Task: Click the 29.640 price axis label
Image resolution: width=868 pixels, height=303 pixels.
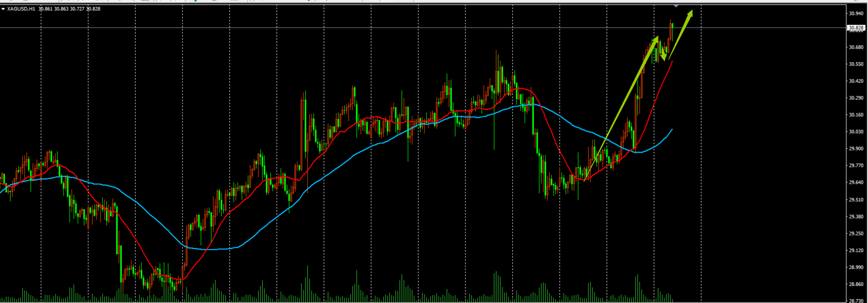Action: (856, 183)
